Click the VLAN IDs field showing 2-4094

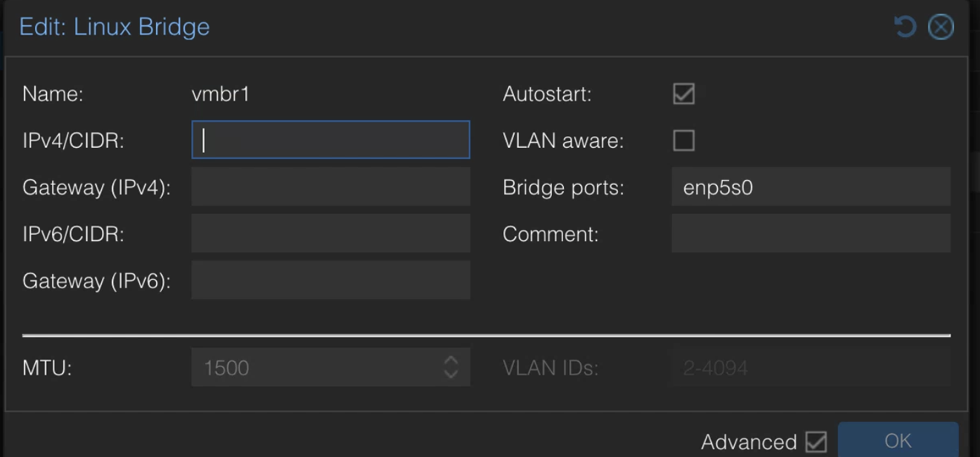(811, 367)
